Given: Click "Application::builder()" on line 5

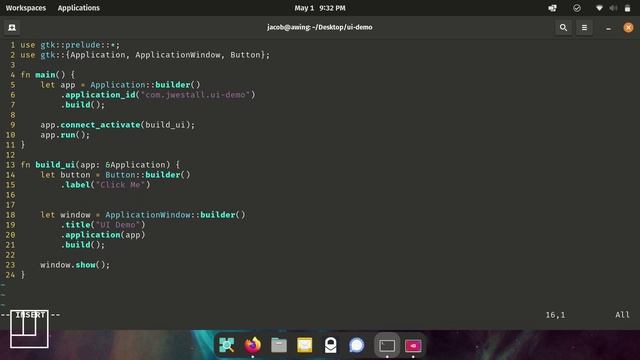Looking at the screenshot, I should click(145, 85).
